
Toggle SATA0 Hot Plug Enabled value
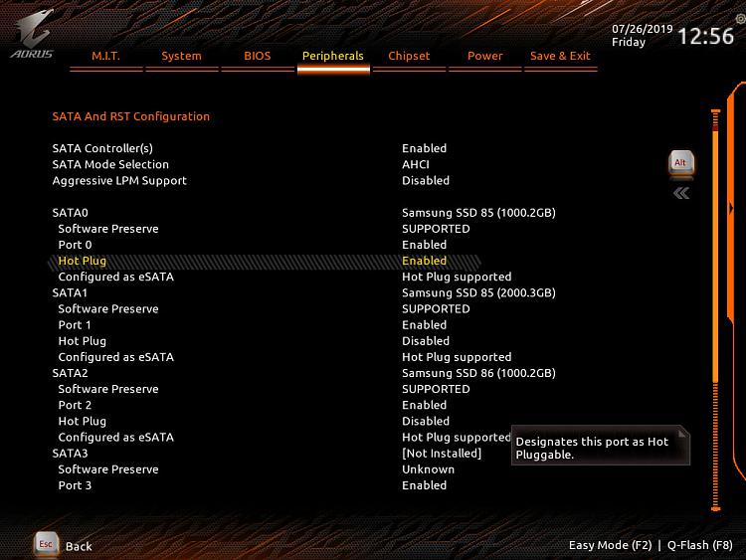coord(424,261)
